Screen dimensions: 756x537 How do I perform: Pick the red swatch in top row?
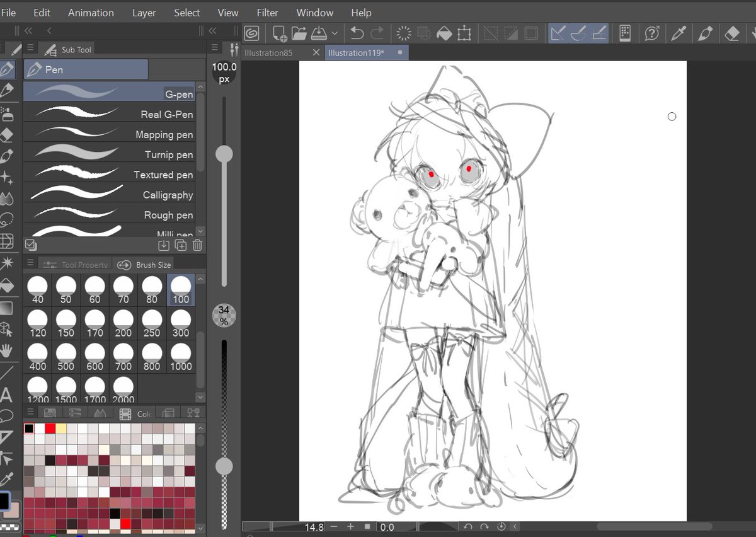click(50, 429)
